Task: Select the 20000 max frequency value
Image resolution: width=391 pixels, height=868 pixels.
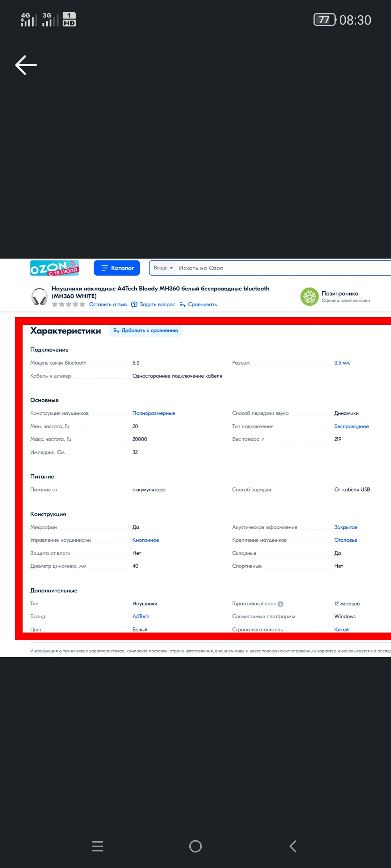Action: click(140, 439)
